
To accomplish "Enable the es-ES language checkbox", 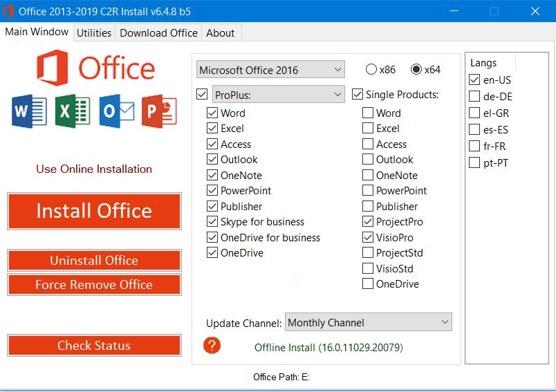I will [474, 129].
